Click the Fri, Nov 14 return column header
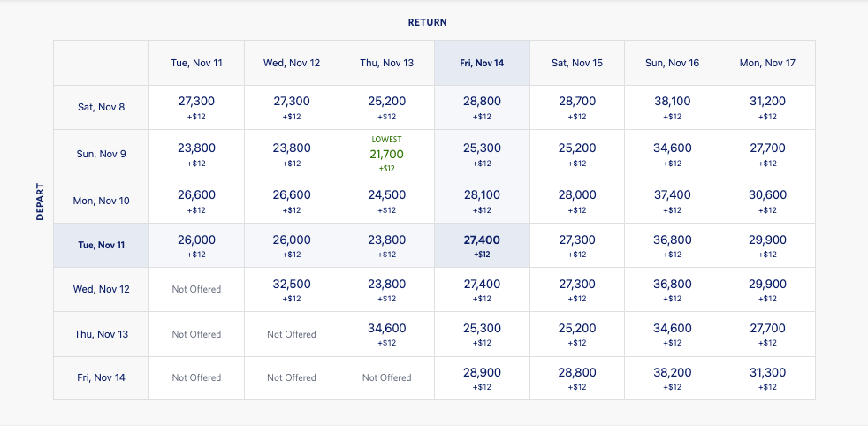 (x=482, y=63)
